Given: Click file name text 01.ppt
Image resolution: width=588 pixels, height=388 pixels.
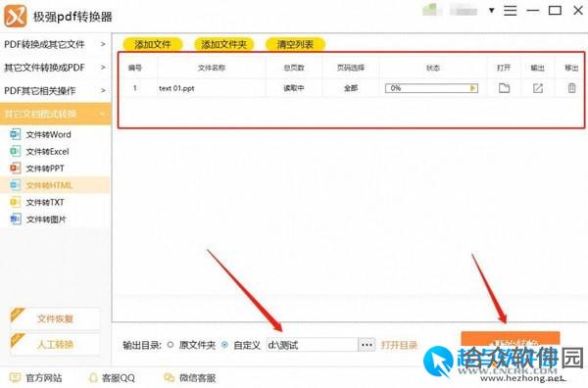Looking at the screenshot, I should [176, 88].
